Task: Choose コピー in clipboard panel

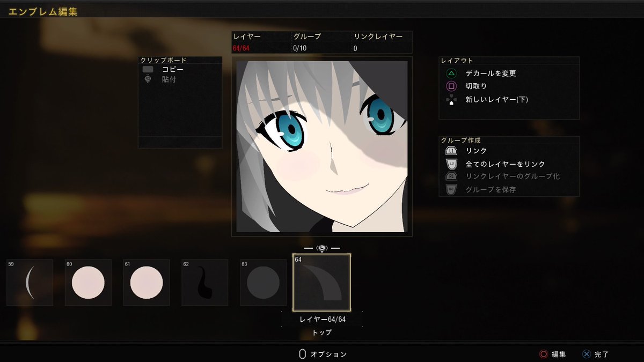Action: [173, 69]
